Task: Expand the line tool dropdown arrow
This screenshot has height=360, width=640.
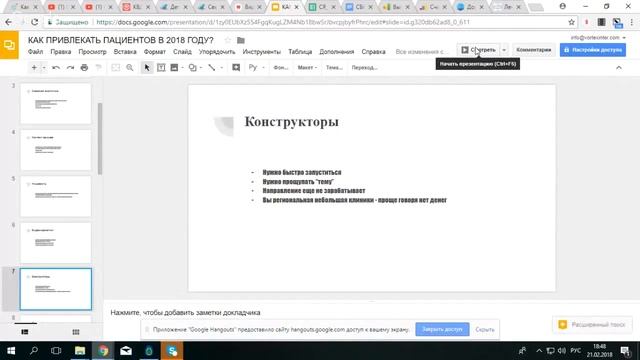Action: click(x=222, y=68)
